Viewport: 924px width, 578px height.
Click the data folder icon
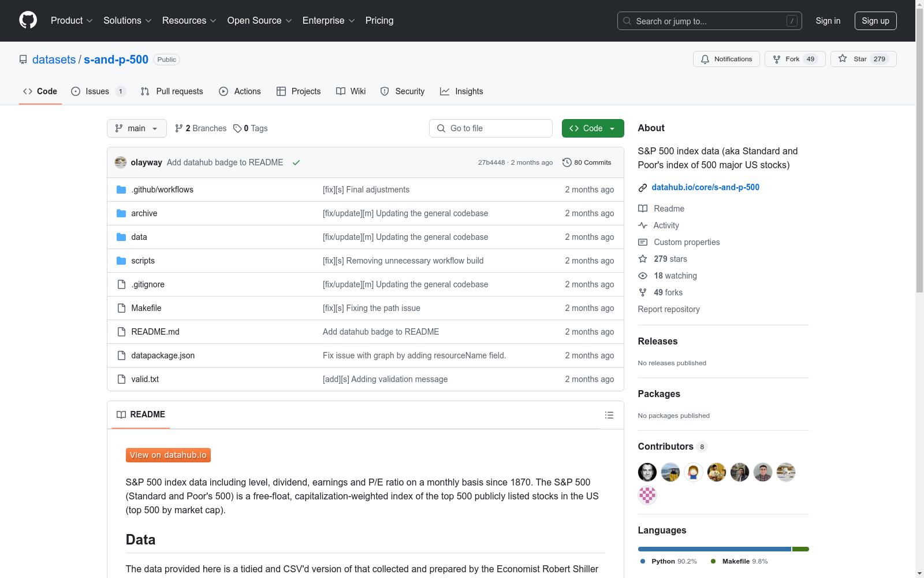point(121,237)
